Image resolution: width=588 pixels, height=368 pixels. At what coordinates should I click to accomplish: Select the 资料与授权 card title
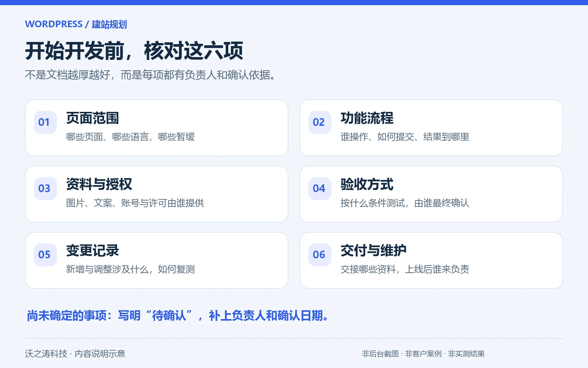click(x=99, y=184)
